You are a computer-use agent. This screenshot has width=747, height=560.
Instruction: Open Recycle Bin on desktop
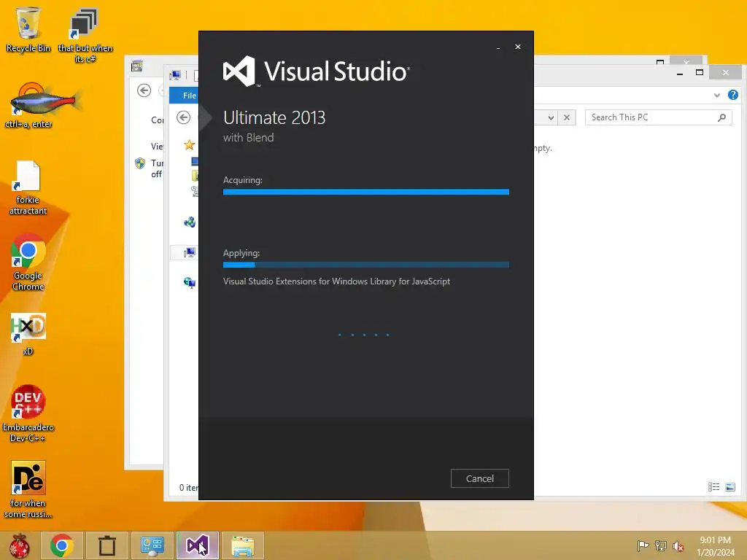tap(28, 29)
